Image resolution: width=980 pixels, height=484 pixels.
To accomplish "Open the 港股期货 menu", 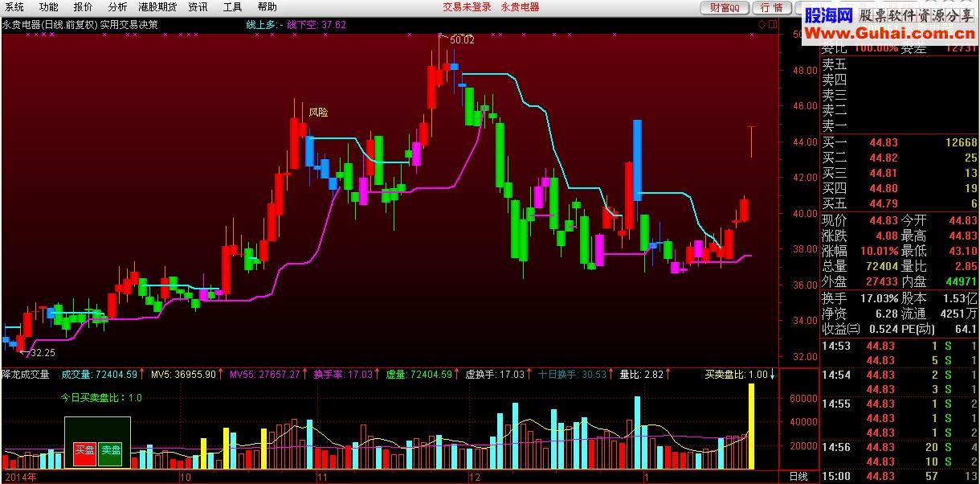I will pyautogui.click(x=157, y=6).
